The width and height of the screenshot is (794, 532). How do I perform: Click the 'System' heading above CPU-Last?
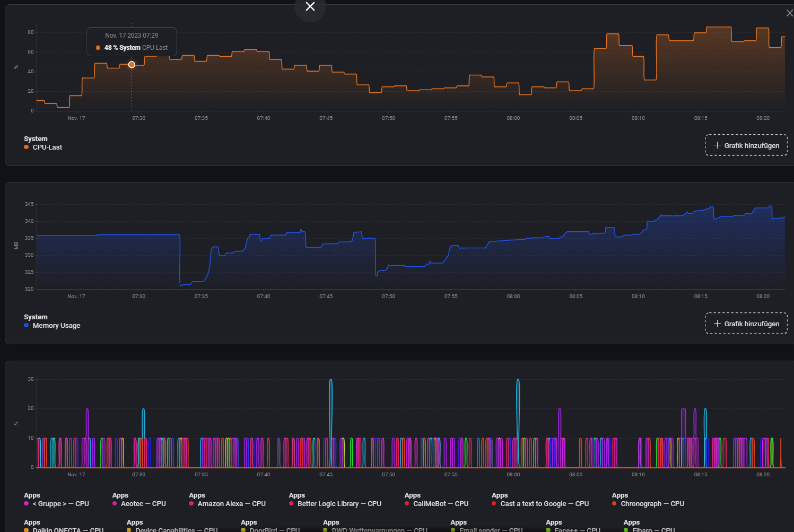pos(36,139)
